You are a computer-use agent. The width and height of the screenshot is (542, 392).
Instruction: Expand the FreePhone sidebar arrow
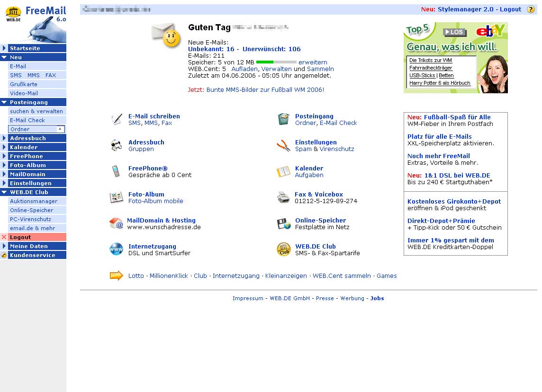point(4,156)
